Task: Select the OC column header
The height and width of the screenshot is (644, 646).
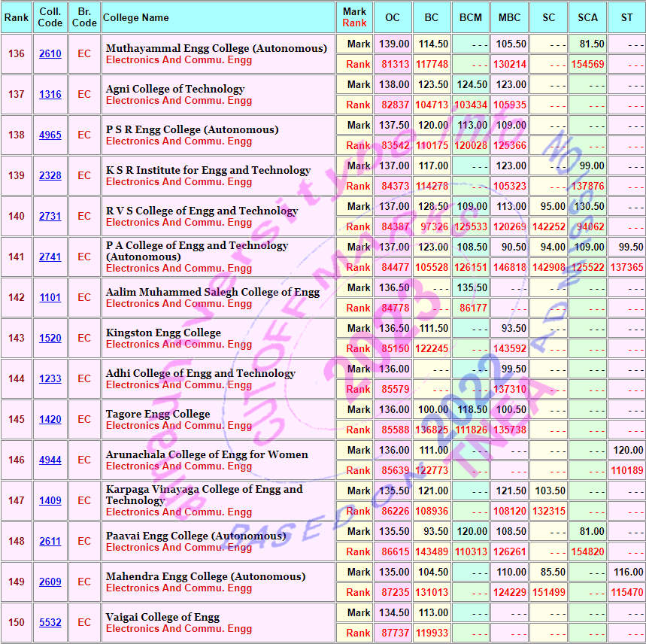Action: coord(393,17)
